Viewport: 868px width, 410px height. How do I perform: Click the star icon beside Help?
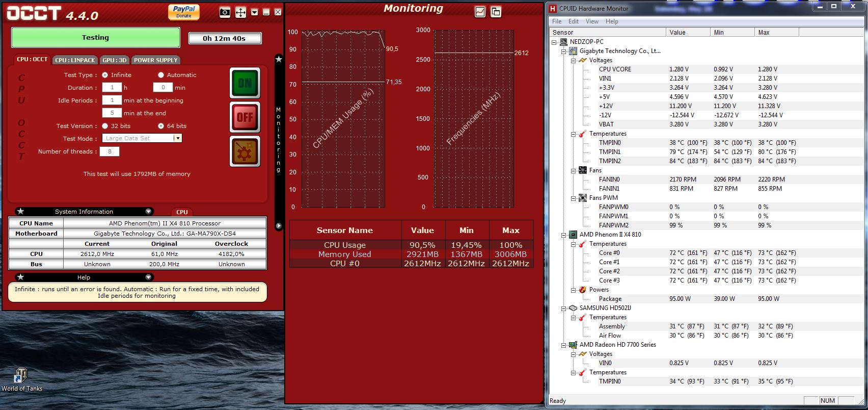pos(20,277)
